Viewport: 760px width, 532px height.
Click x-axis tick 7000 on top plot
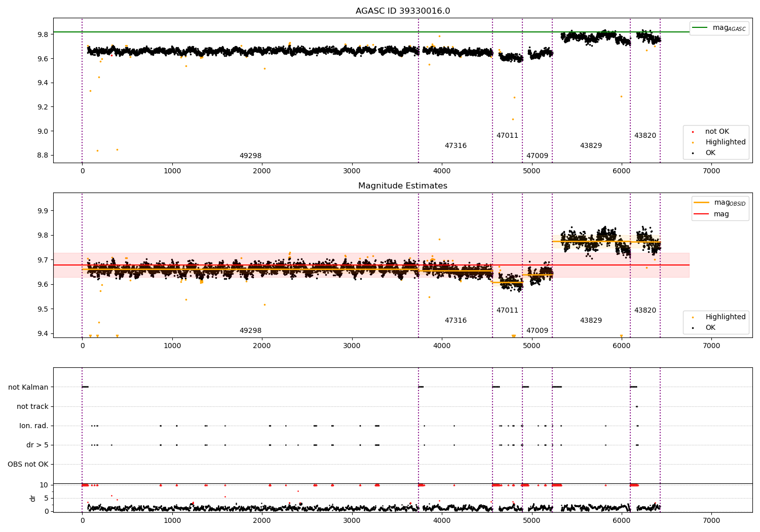click(x=712, y=171)
